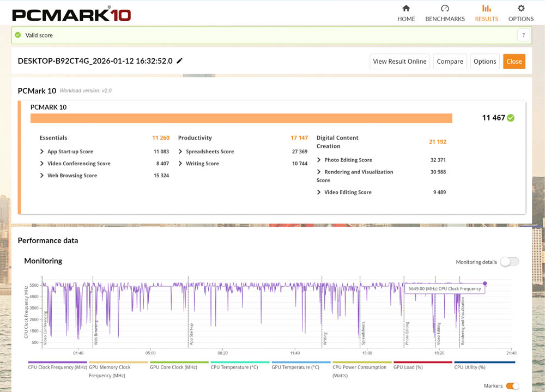The height and width of the screenshot is (392, 545).
Task: Open the Home navigation icon
Action: click(x=406, y=9)
